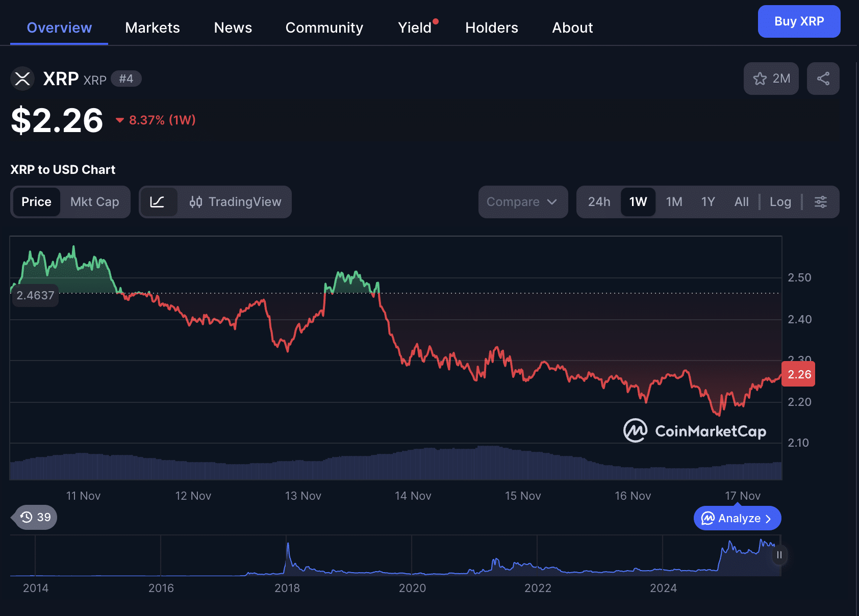Enable logarithmic scale with Log toggle
859x616 pixels.
(780, 202)
